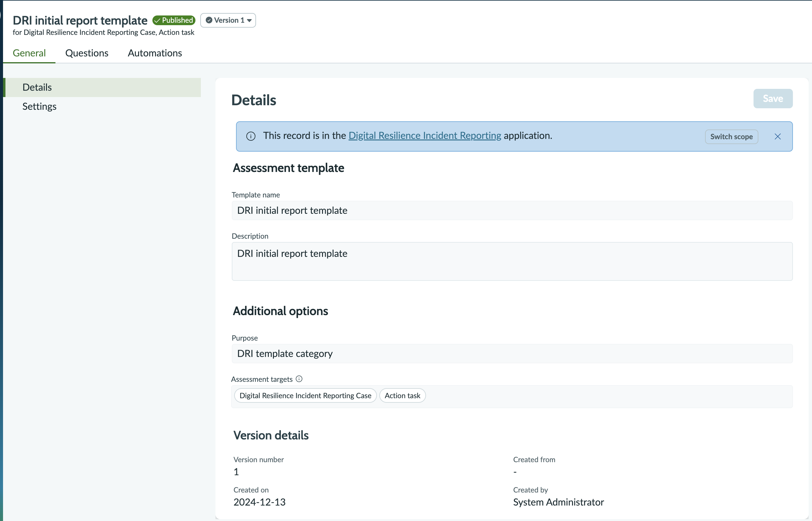Image resolution: width=812 pixels, height=521 pixels.
Task: Click into the Description text area
Action: coord(512,261)
